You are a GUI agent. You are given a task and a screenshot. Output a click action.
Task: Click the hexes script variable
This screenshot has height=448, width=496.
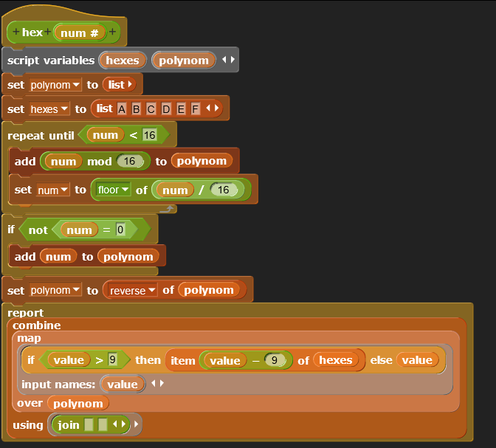tap(123, 60)
